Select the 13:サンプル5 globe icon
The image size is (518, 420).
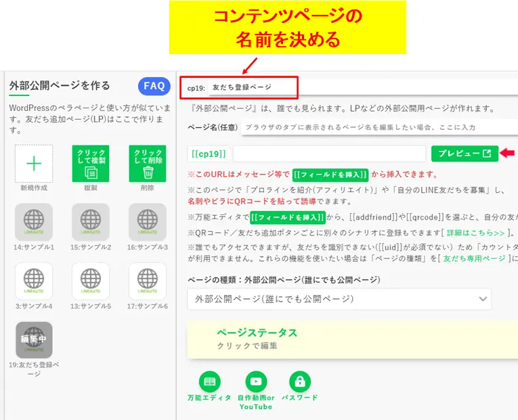pyautogui.click(x=91, y=281)
